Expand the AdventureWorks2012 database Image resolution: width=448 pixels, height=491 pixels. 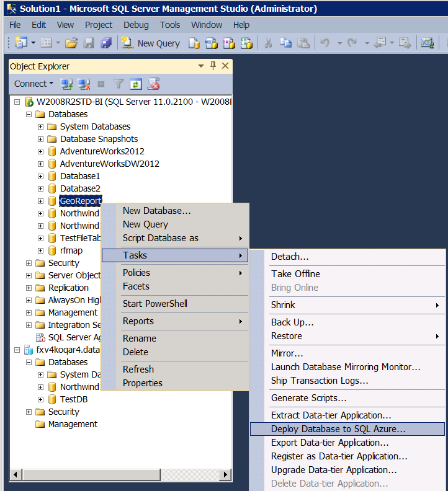pyautogui.click(x=40, y=151)
